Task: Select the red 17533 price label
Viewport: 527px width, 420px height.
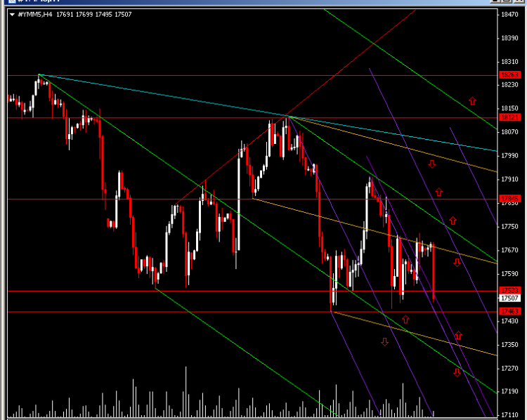Action: 510,290
